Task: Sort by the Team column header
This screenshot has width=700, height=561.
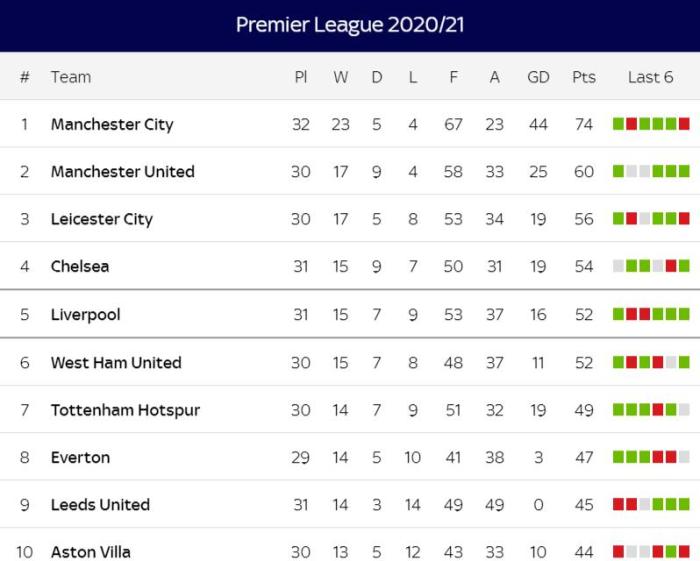Action: pyautogui.click(x=70, y=77)
